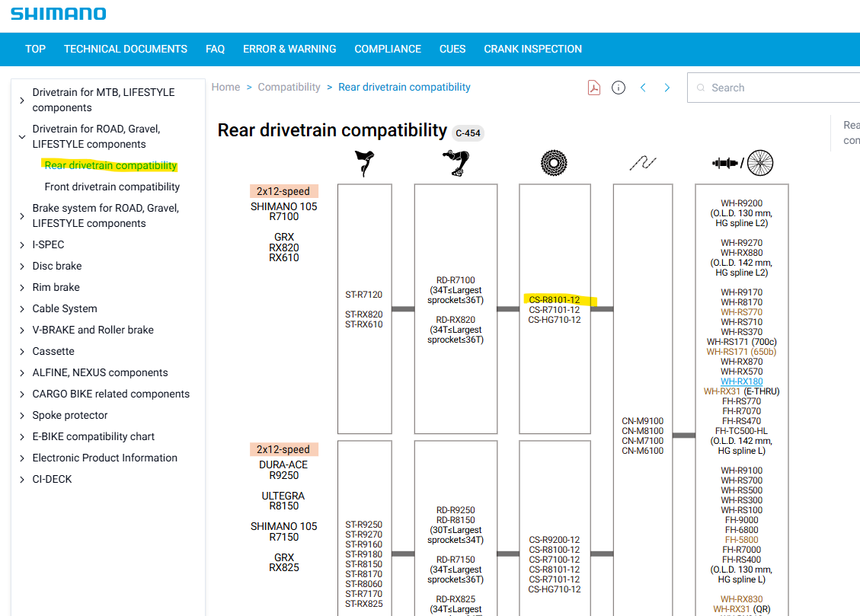Click the SHIMANO logo
The height and width of the screenshot is (616, 860).
coord(58,14)
